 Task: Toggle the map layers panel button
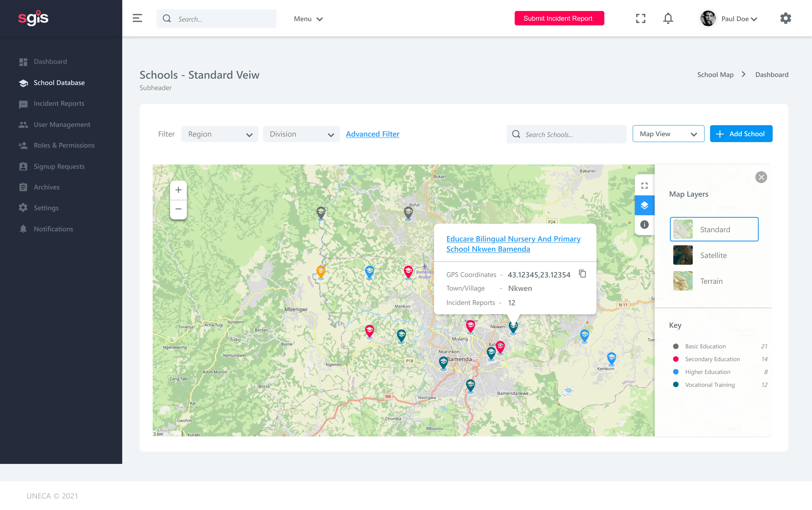644,205
